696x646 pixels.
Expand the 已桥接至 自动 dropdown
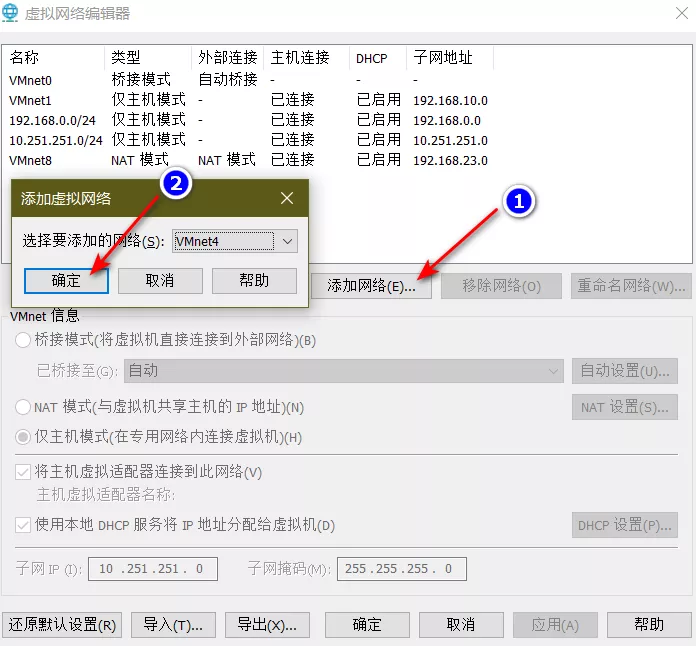pos(553,371)
